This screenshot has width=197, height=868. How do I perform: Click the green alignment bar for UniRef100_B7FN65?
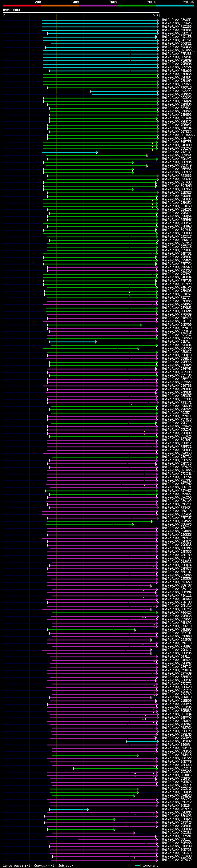click(x=101, y=74)
